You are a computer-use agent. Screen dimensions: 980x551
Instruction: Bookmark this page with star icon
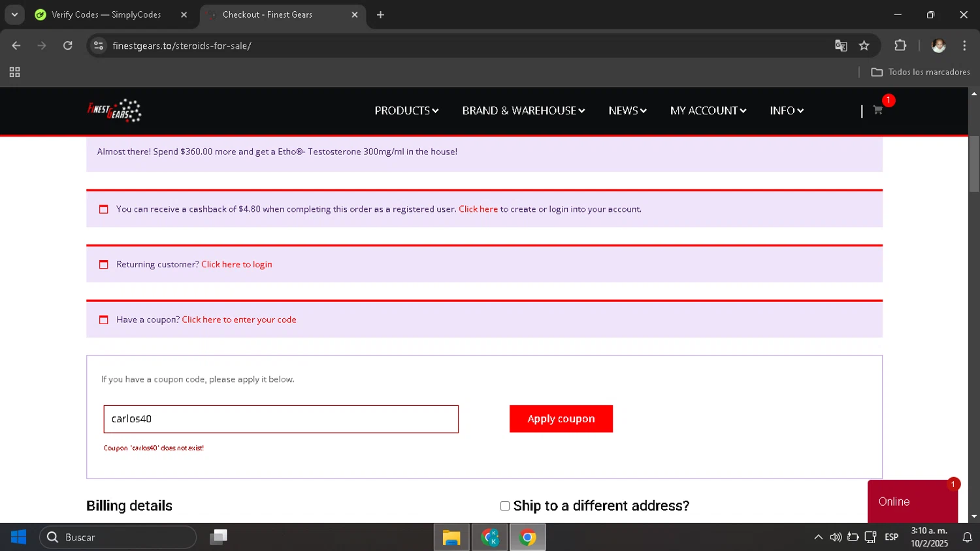click(x=864, y=46)
